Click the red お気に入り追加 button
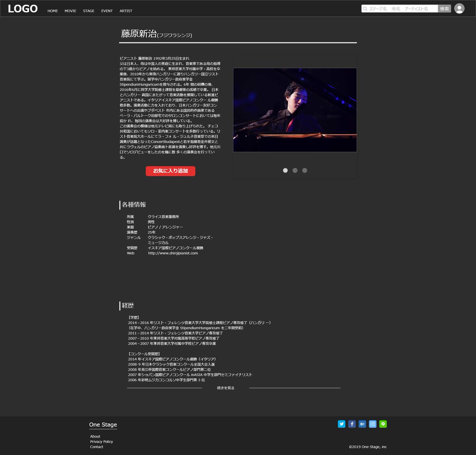 (171, 171)
